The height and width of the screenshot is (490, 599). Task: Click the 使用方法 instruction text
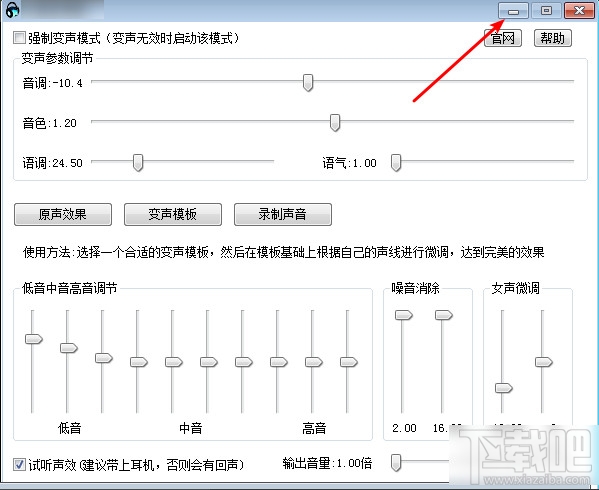pos(283,252)
